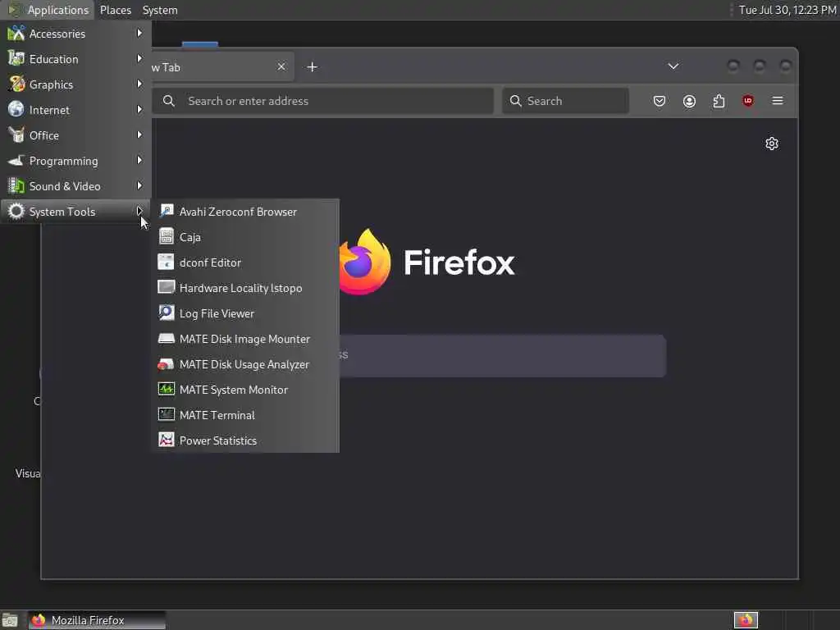Click the Power Statistics chart icon
840x630 pixels.
[166, 440]
